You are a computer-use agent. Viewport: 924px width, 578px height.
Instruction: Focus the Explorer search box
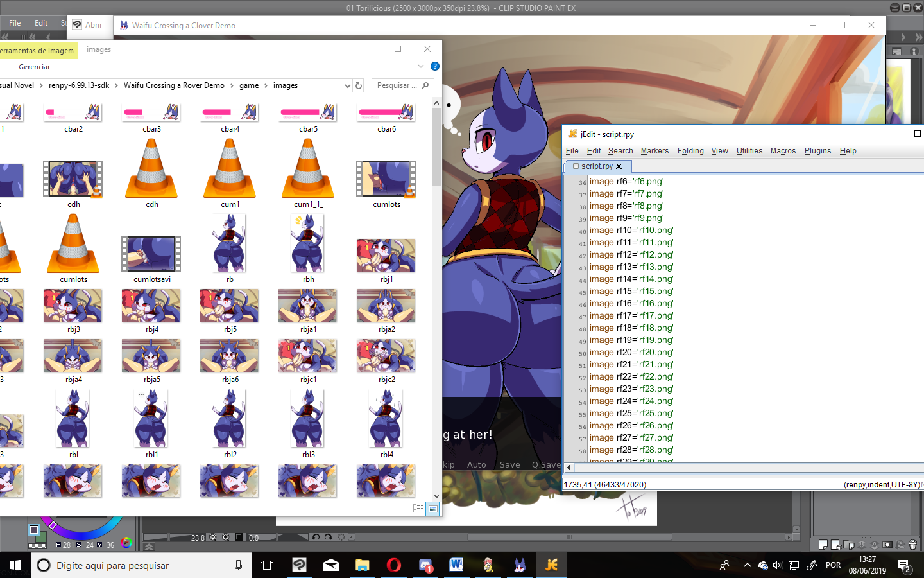403,85
